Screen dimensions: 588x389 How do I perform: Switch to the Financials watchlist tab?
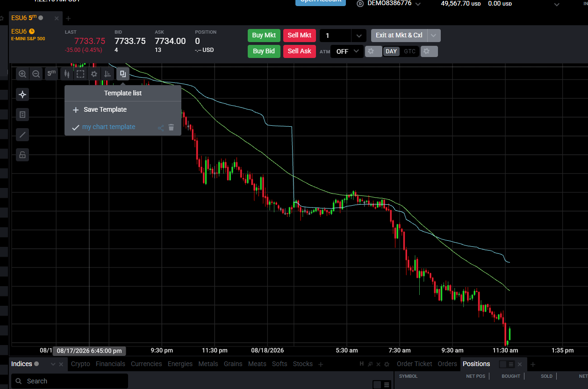[110, 364]
